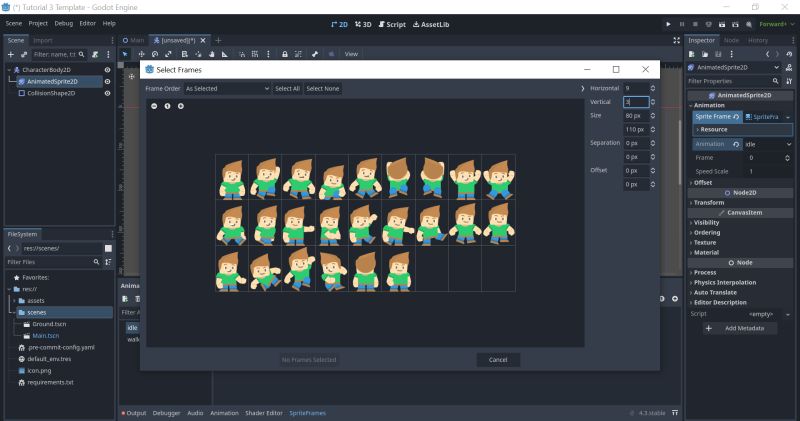Save the resource with the Inspector disk icon
This screenshot has width=800, height=421.
pos(718,54)
